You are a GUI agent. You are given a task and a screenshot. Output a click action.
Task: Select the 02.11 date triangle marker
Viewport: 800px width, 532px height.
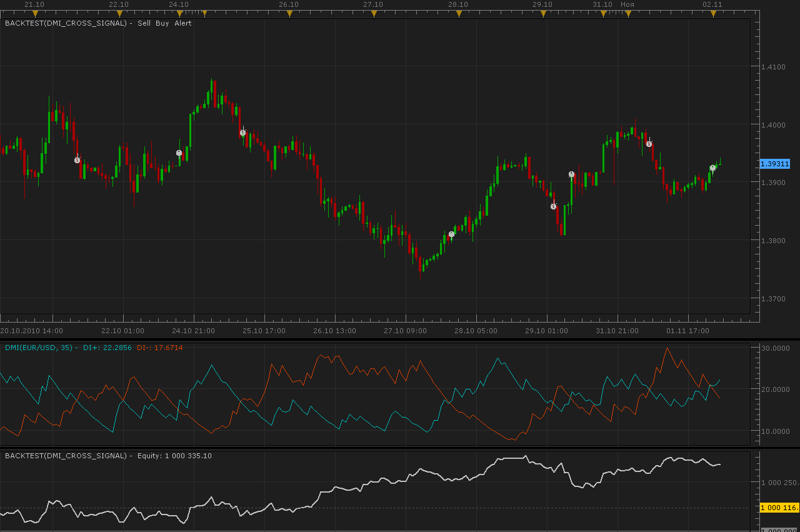tap(713, 13)
